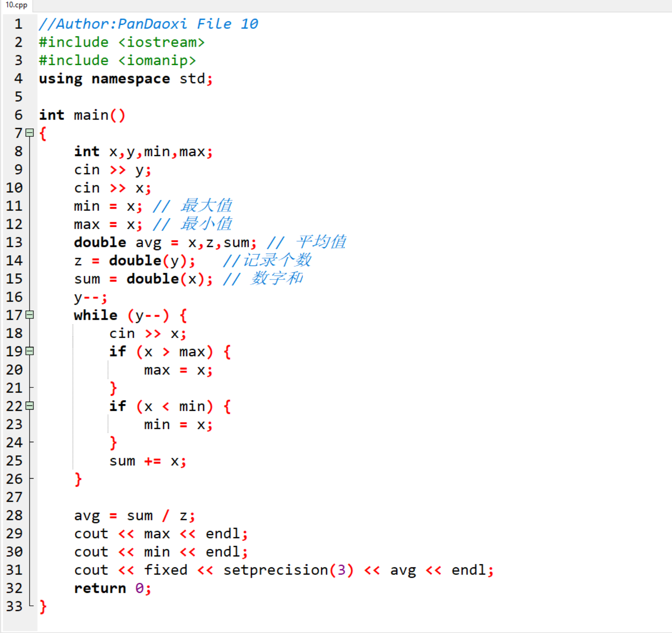Click line number 33 in the gutter

14,606
